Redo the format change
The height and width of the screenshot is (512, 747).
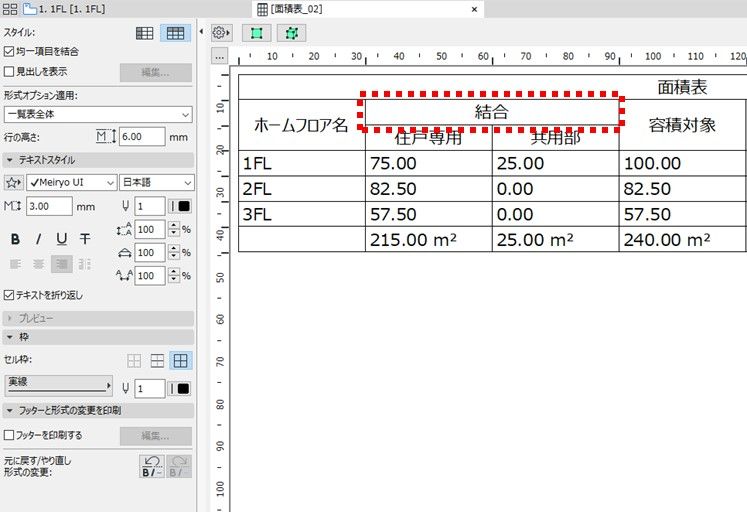coord(179,466)
